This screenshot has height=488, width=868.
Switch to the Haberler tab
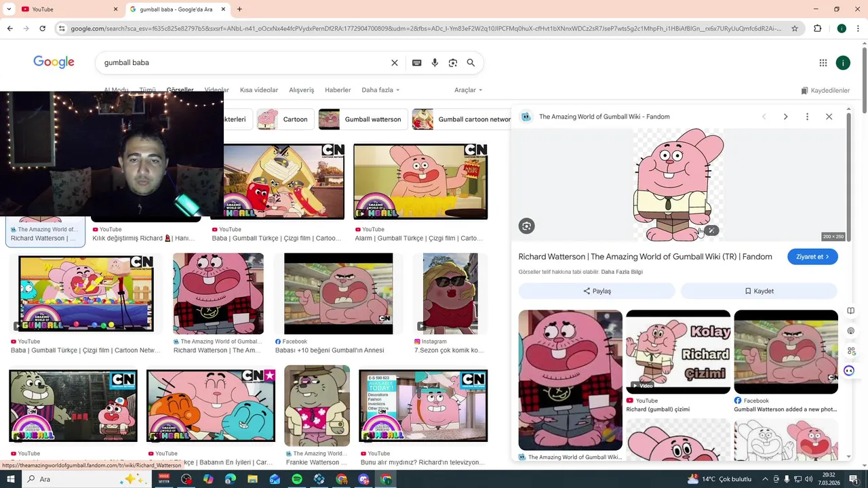338,90
